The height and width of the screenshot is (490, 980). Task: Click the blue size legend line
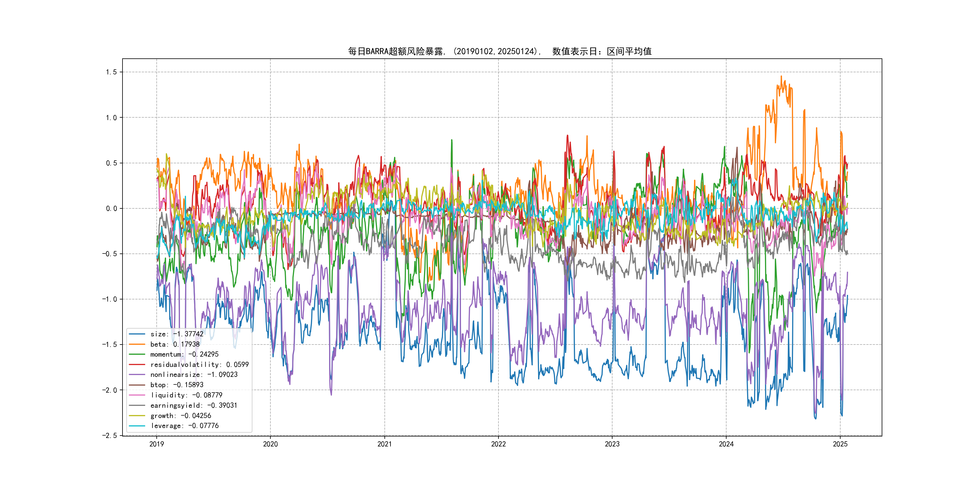[x=137, y=334]
